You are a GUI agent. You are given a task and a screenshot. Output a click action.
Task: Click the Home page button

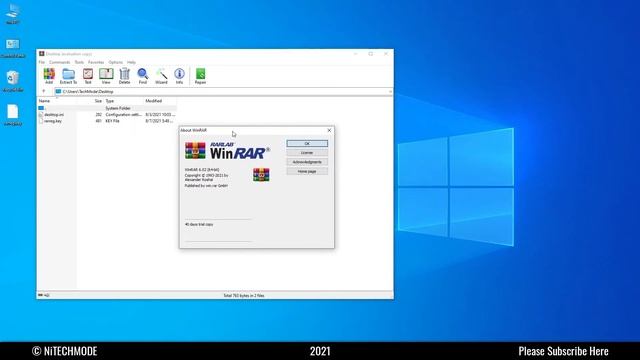coord(307,171)
